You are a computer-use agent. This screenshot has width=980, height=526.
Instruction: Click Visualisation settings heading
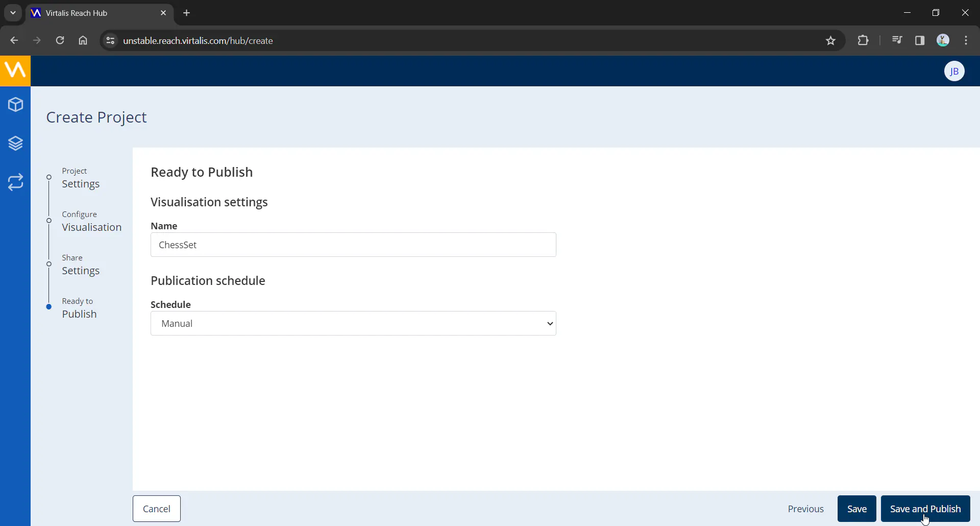[209, 202]
